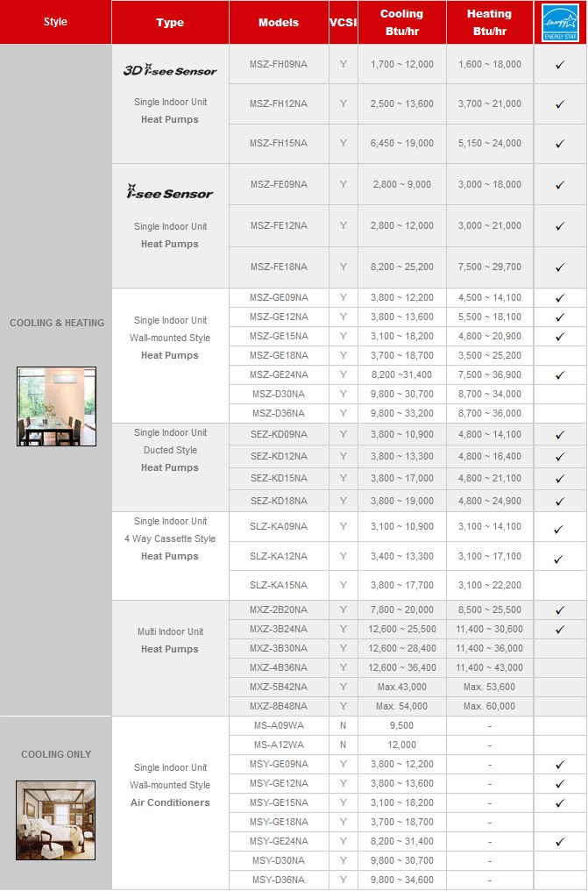This screenshot has width=588, height=891.
Task: Click the Heating Btu/hr column header
Action: pyautogui.click(x=489, y=22)
